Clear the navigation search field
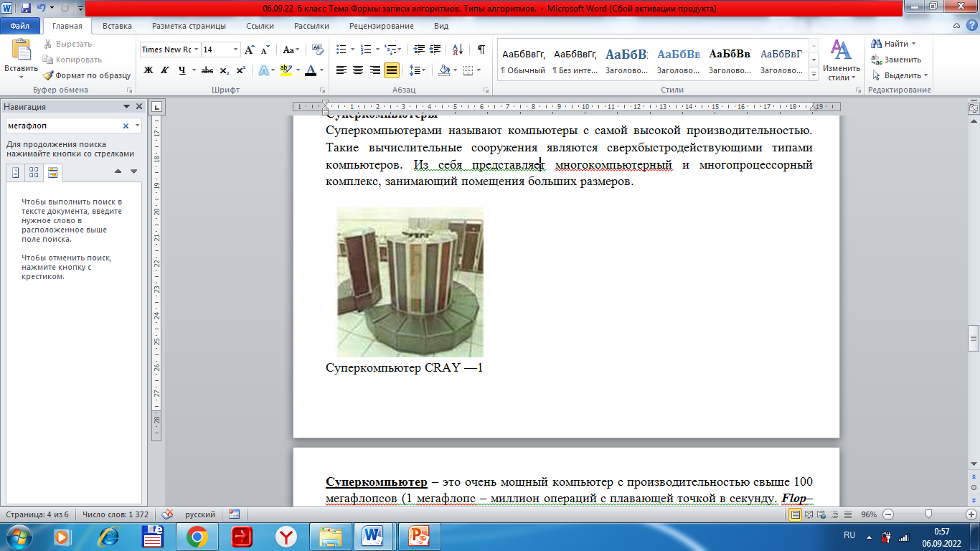Screen dimensions: 980x551 tap(126, 126)
